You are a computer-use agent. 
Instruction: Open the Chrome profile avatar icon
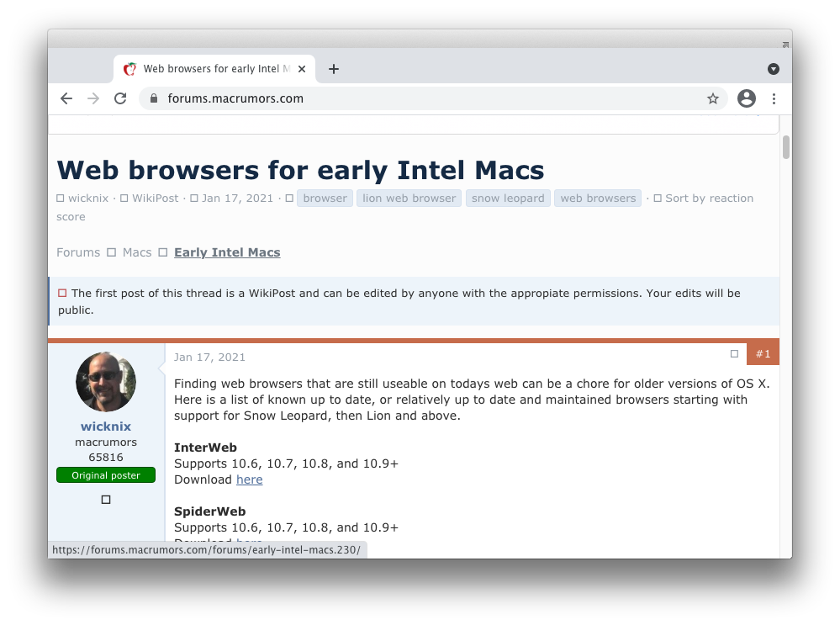[747, 98]
